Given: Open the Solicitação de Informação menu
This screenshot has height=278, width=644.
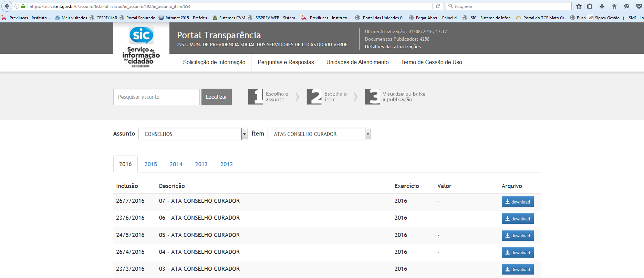Looking at the screenshot, I should click(x=214, y=62).
